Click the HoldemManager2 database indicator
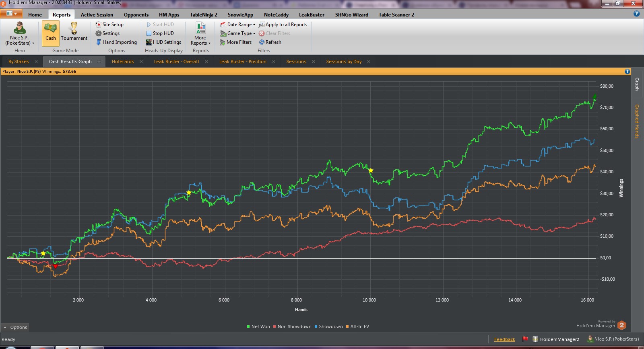This screenshot has width=644, height=349. pyautogui.click(x=556, y=339)
